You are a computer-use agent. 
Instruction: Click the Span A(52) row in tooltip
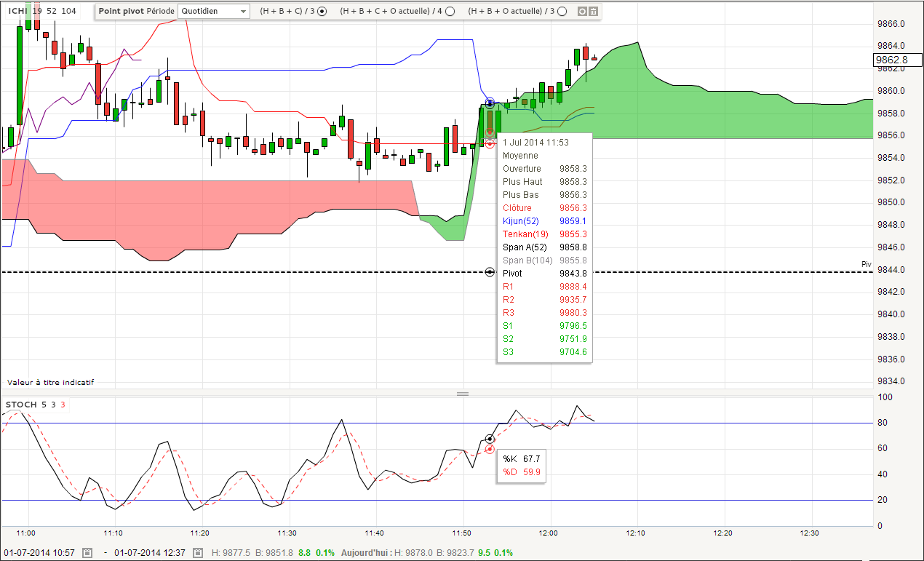544,247
